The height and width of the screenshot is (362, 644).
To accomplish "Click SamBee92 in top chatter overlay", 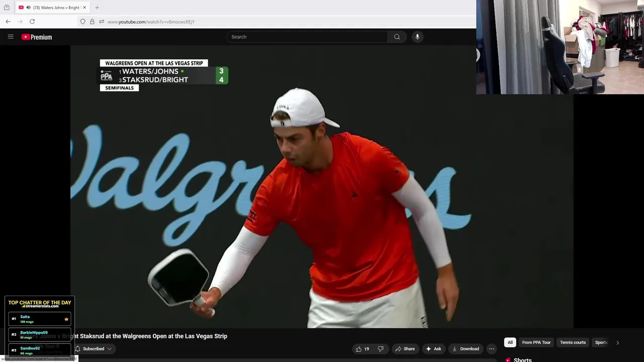I will coord(40,349).
